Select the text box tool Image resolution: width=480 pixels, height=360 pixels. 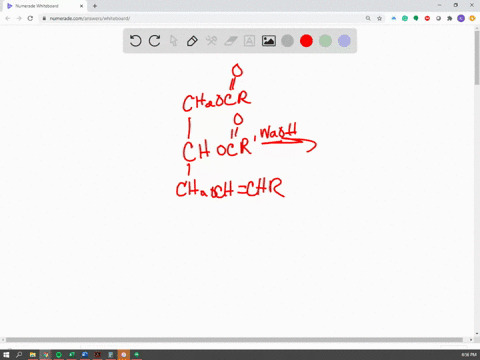tap(249, 41)
